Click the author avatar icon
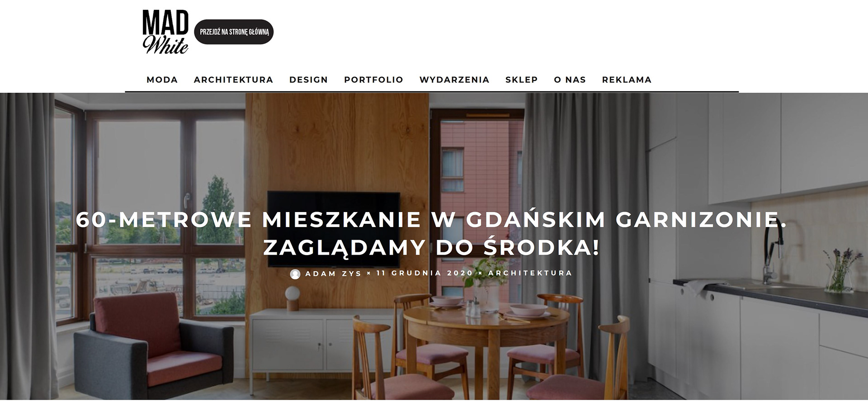Viewport: 868px width, 402px height. 295,274
